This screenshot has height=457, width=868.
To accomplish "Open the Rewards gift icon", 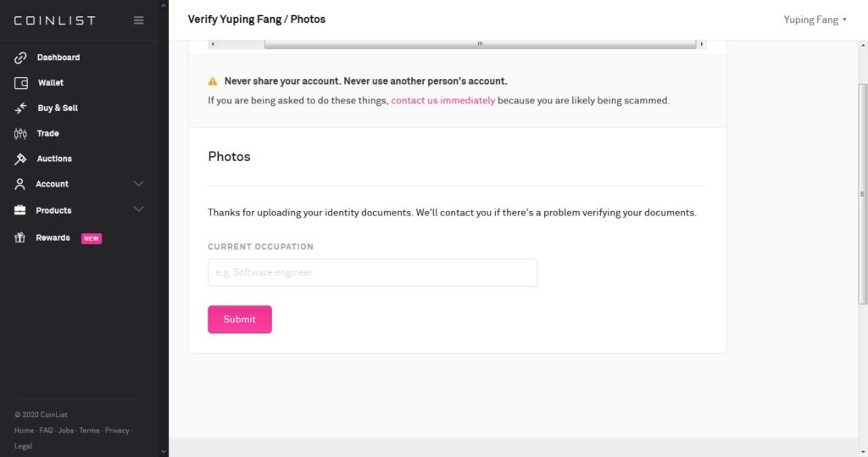I will (x=20, y=237).
